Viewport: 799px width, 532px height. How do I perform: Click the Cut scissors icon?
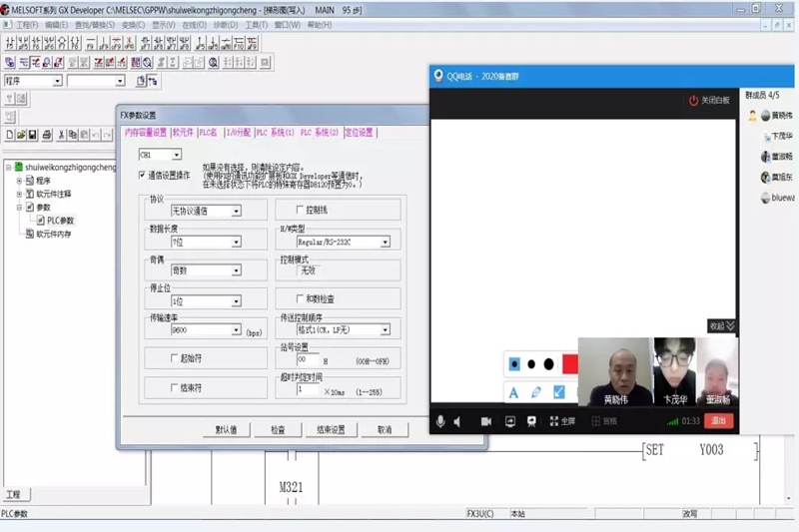(x=61, y=135)
